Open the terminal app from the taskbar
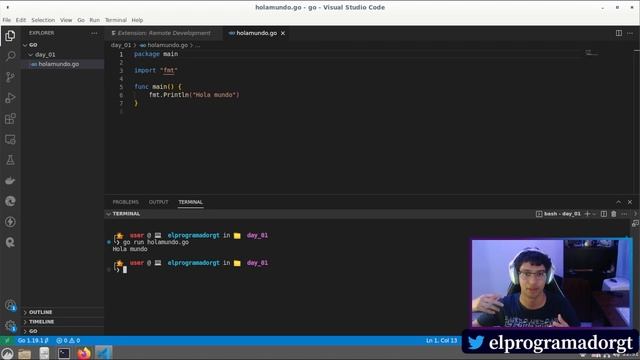The image size is (640, 360). 64,353
